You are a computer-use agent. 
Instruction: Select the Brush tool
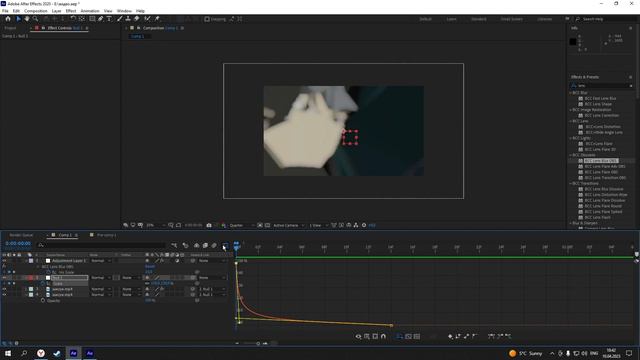pos(120,19)
